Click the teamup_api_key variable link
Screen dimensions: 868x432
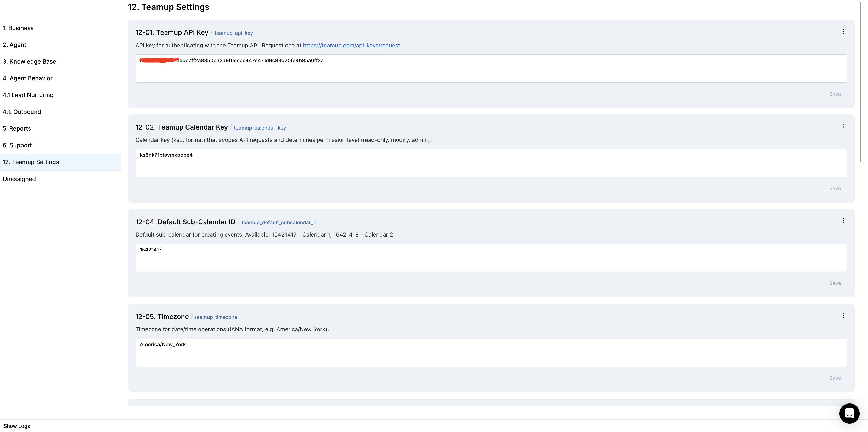pyautogui.click(x=234, y=33)
